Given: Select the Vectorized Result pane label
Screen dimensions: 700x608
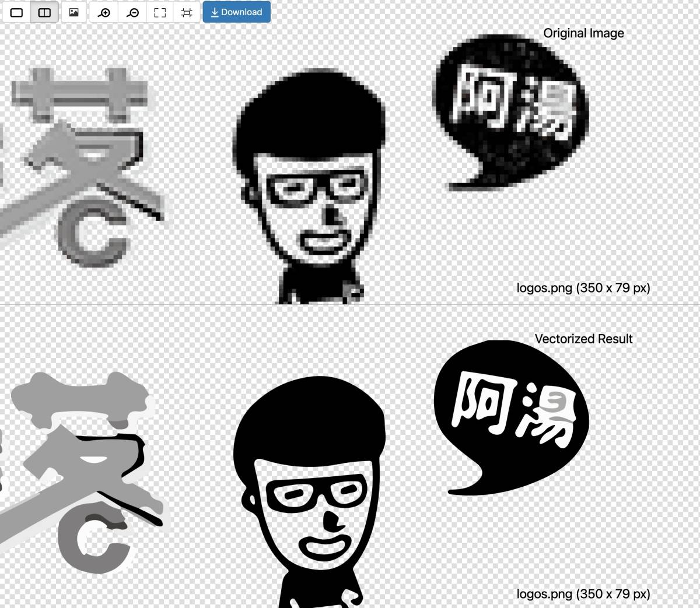Looking at the screenshot, I should (583, 339).
